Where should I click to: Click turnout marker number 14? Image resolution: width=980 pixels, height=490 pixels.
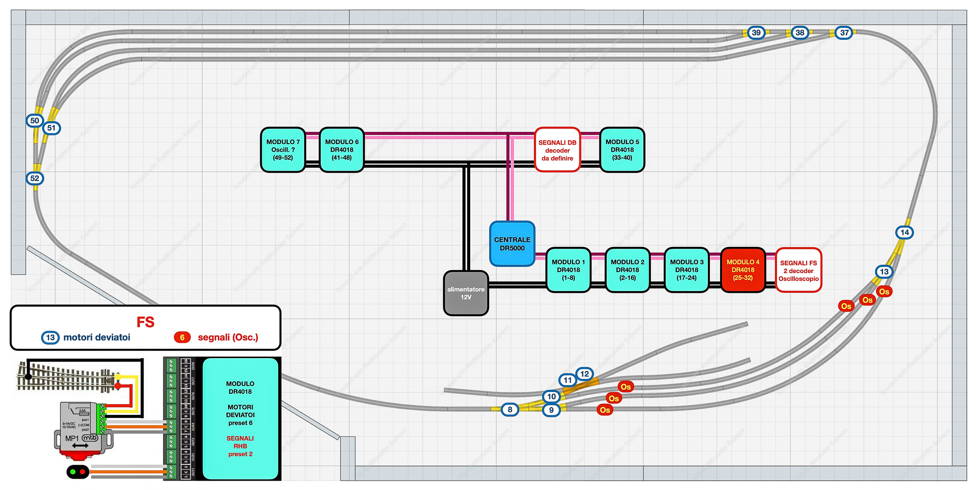click(904, 232)
